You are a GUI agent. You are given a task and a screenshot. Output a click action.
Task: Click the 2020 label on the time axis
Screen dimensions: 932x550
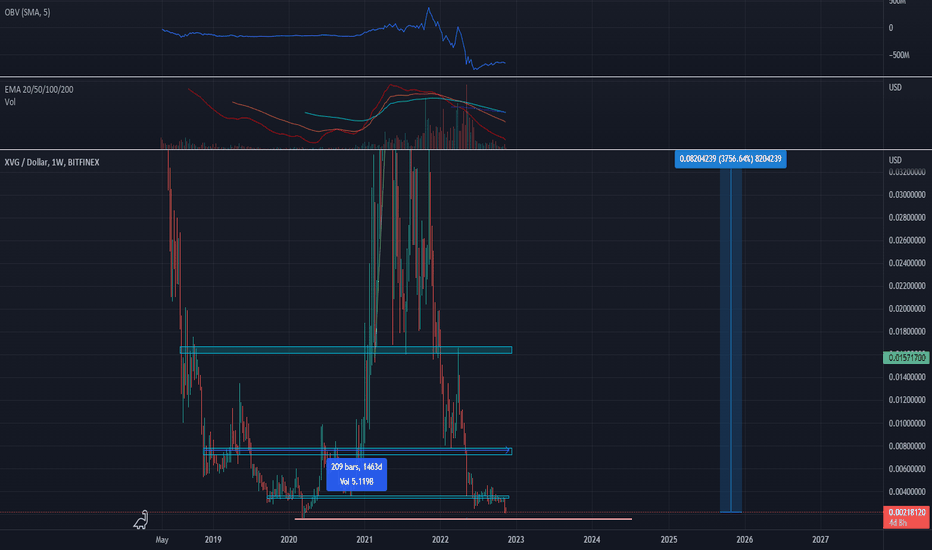tap(289, 540)
